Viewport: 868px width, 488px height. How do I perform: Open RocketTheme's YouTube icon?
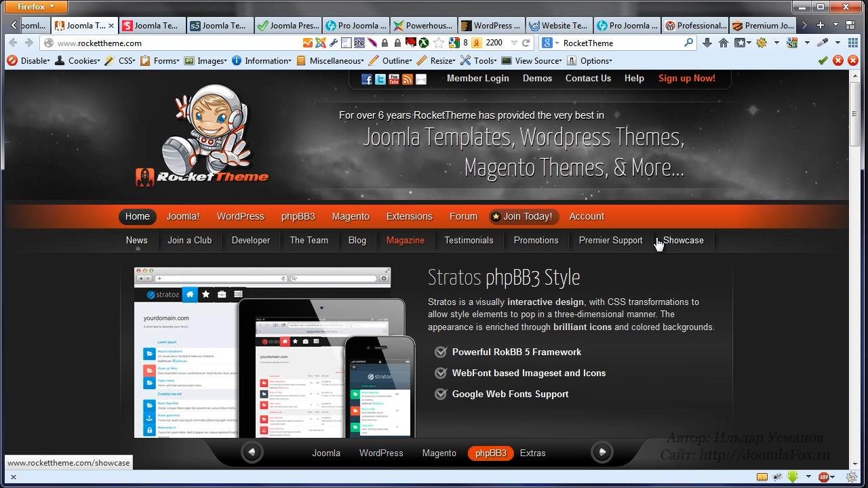click(x=394, y=79)
